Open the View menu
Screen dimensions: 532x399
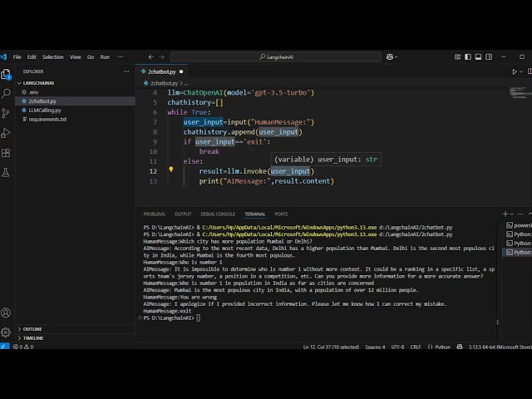tap(76, 57)
